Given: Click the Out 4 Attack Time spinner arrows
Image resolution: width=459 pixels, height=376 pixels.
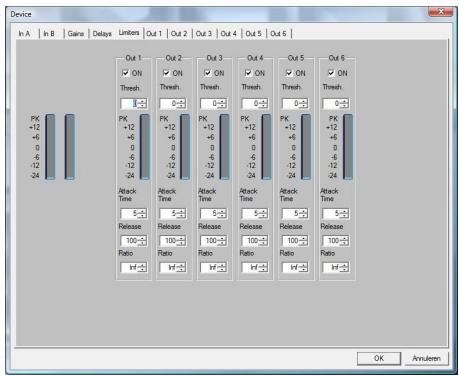Looking at the screenshot, I should 263,213.
